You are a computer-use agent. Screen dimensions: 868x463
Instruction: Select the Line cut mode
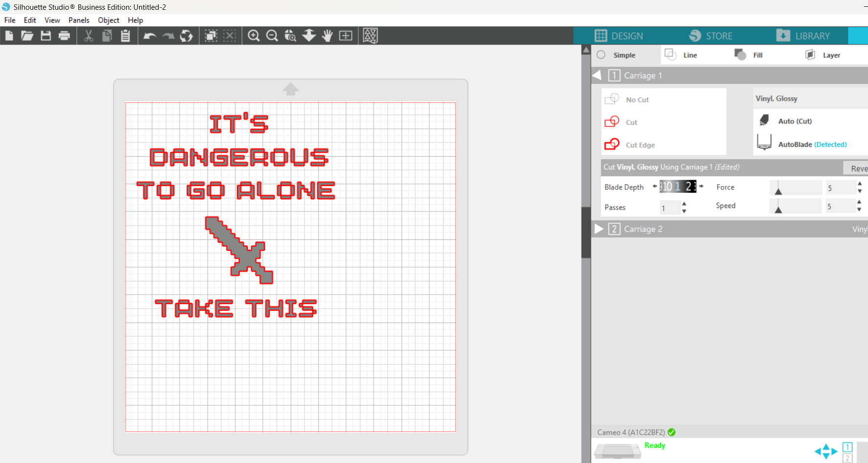tap(680, 55)
